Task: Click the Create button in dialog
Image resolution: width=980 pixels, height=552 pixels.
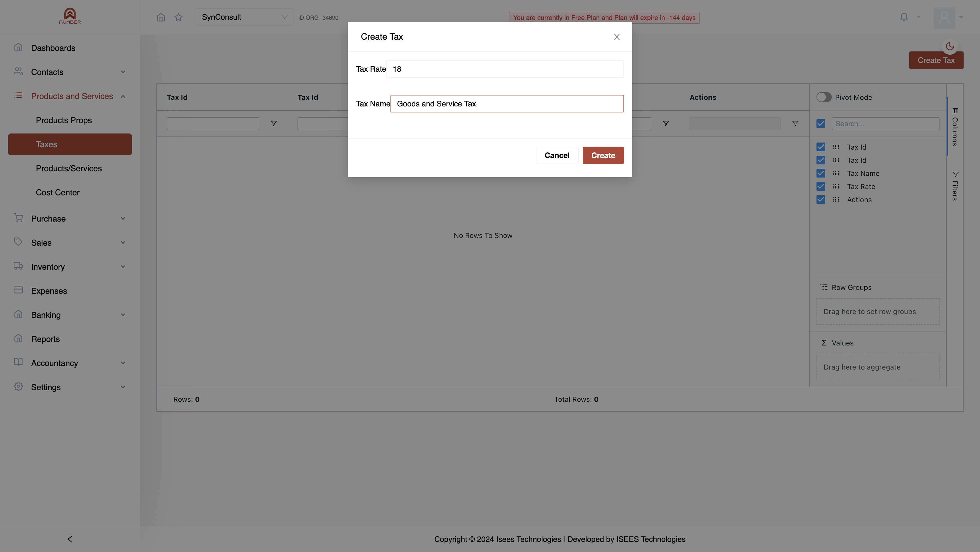Action: coord(603,155)
